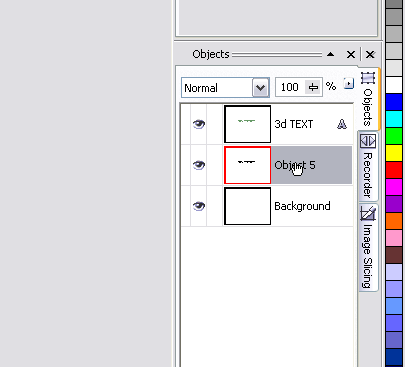Switch to the Recorder docker tab

368,166
